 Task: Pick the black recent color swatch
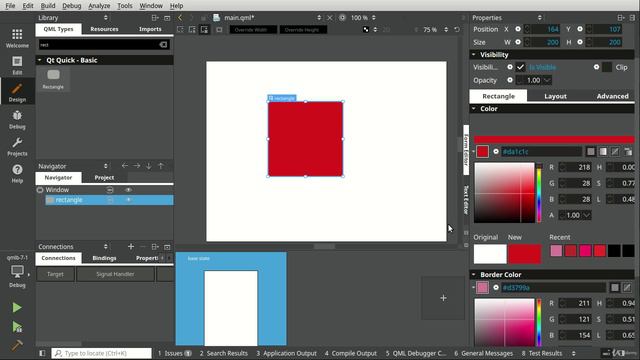(614, 251)
